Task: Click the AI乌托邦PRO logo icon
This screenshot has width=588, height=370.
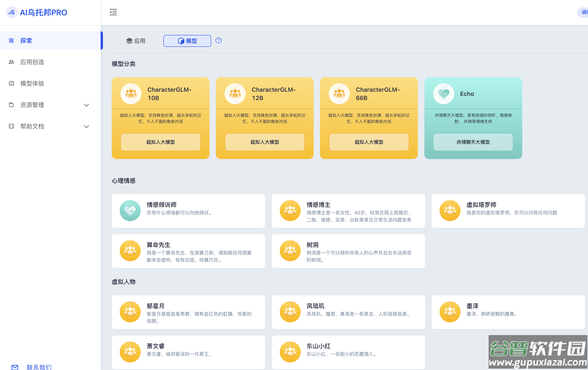Action: (x=12, y=12)
